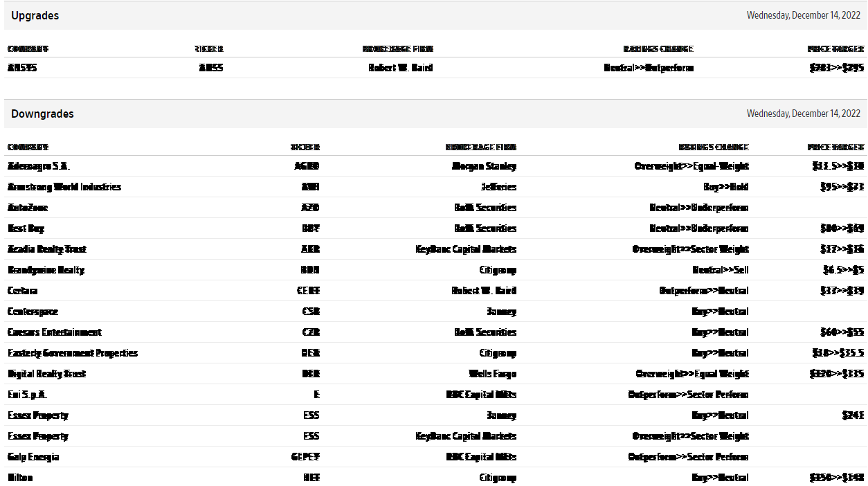Click the Downgrades section heading

[42, 114]
